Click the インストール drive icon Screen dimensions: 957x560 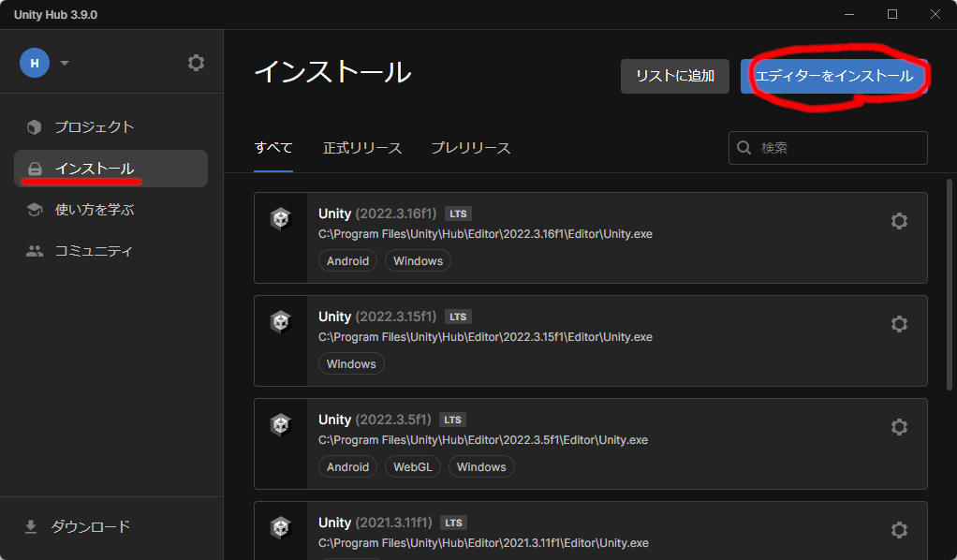click(x=35, y=169)
